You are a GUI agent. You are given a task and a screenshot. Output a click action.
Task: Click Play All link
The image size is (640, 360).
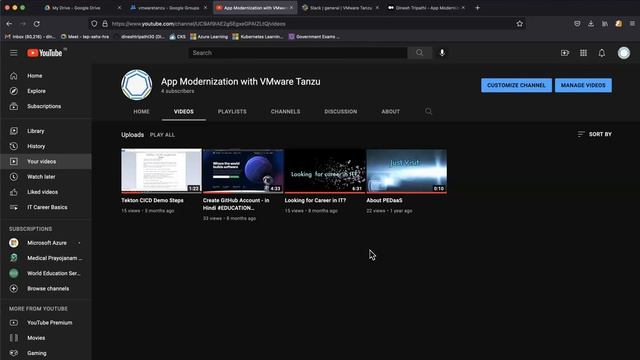click(162, 135)
